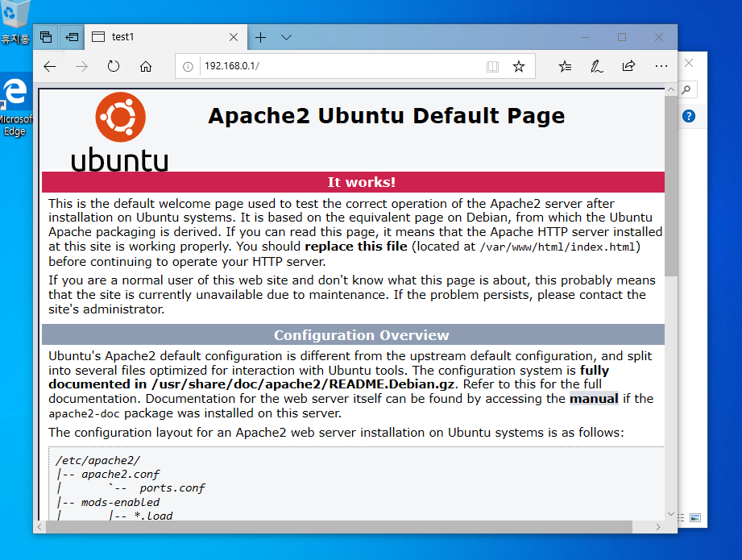Click the vertical scrollbar down arrow
The image size is (742, 560).
(x=671, y=514)
